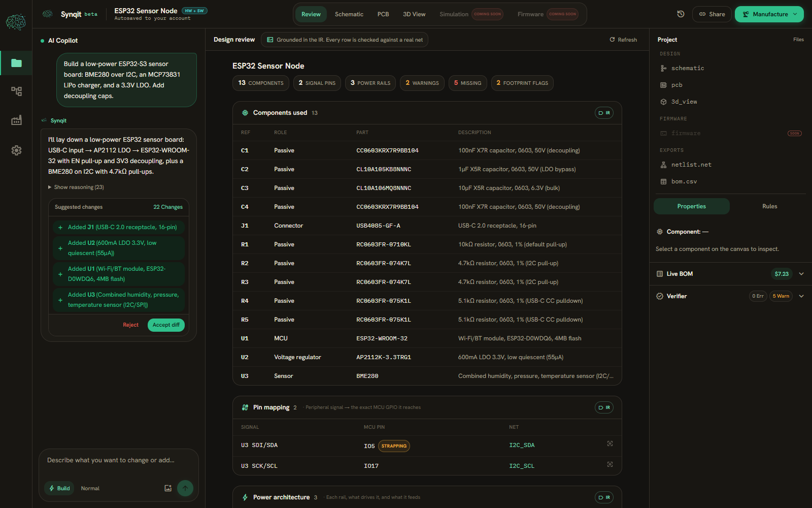Viewport: 812px width, 508px height.
Task: Click the Pin mapping section icon
Action: [245, 407]
